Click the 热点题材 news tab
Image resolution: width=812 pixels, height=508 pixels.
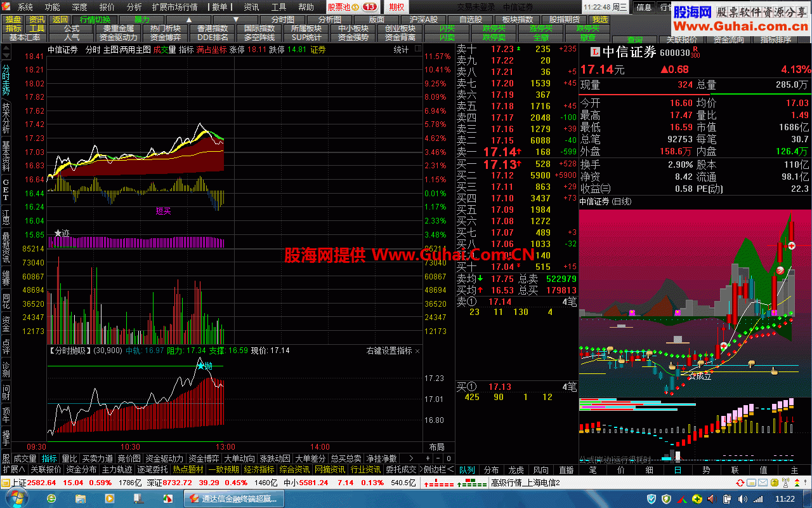pyautogui.click(x=188, y=470)
